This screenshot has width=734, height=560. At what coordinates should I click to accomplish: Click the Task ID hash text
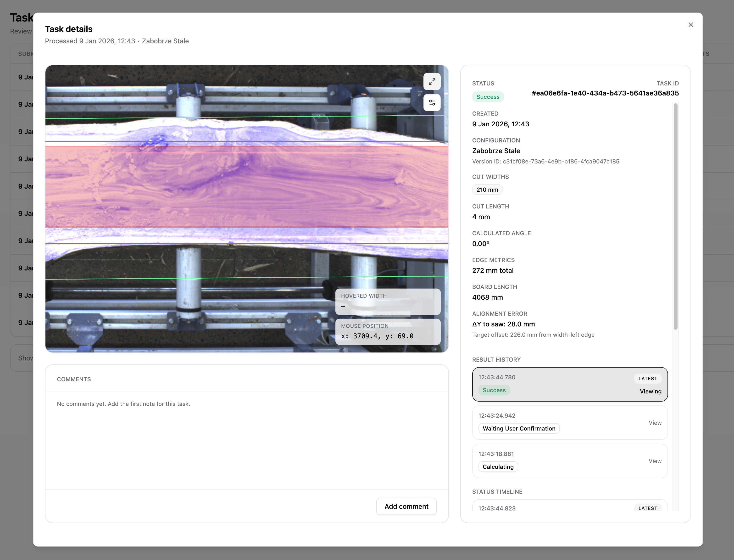[605, 93]
